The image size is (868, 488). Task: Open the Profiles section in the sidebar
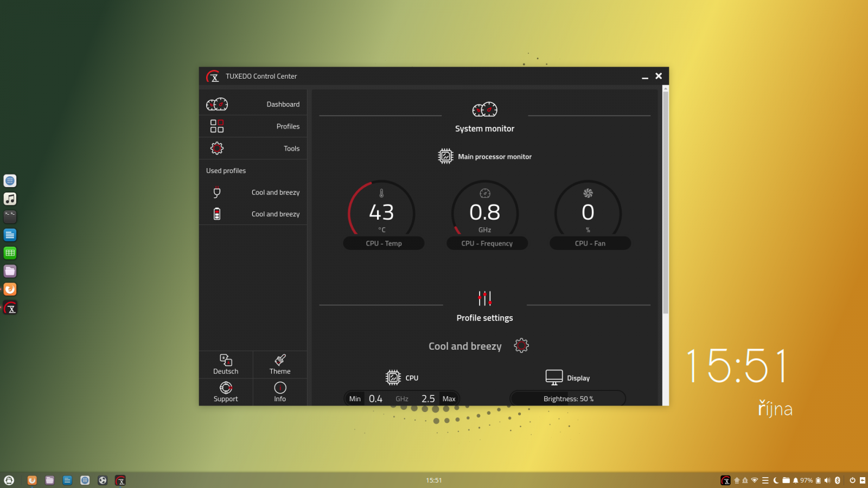253,126
